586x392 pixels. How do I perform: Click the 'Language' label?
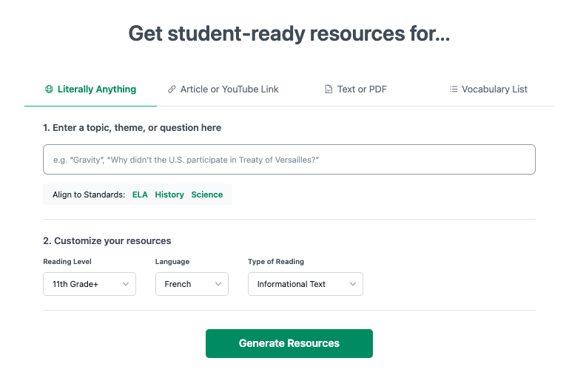(x=172, y=262)
